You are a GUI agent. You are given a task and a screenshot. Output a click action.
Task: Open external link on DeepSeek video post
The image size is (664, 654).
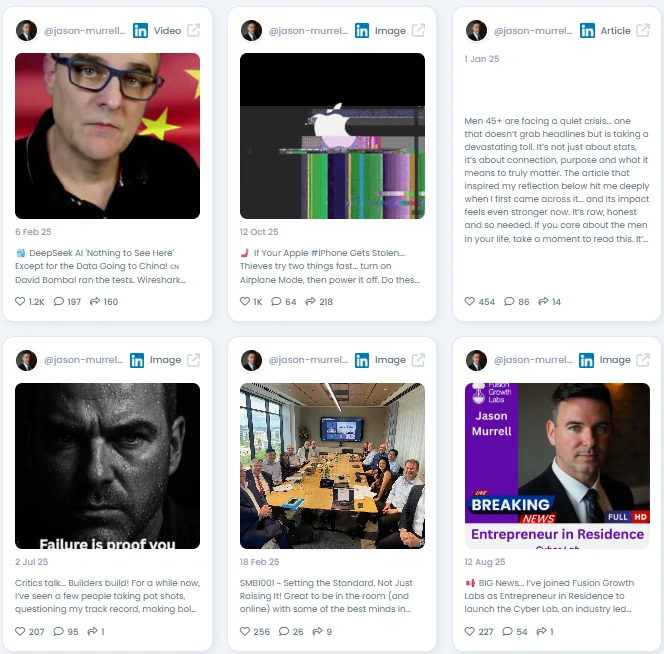coord(194,30)
